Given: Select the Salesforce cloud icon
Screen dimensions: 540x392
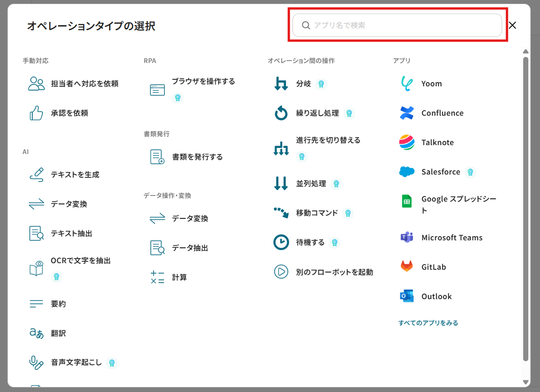Looking at the screenshot, I should (x=407, y=172).
